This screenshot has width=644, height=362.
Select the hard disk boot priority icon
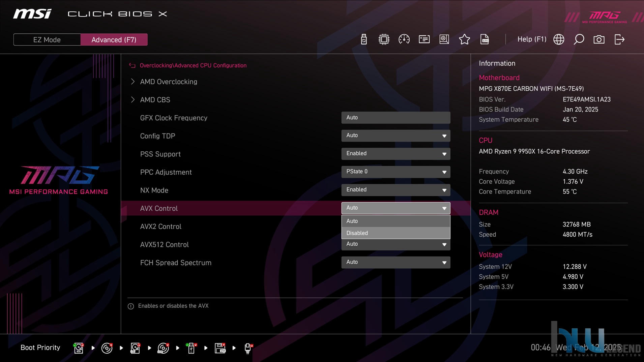[x=79, y=348]
